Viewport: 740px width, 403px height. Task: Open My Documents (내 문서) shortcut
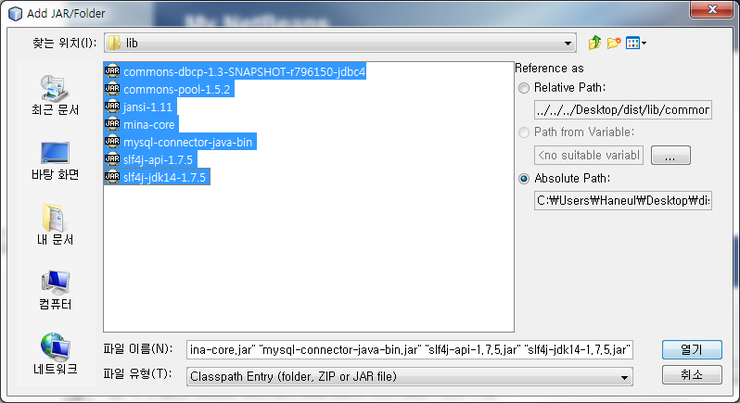pos(55,225)
